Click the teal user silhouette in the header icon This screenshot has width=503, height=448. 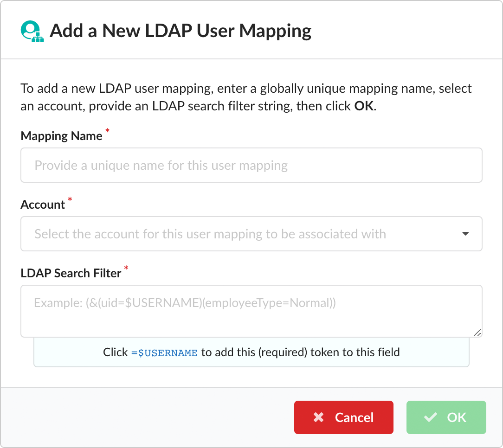(x=29, y=28)
